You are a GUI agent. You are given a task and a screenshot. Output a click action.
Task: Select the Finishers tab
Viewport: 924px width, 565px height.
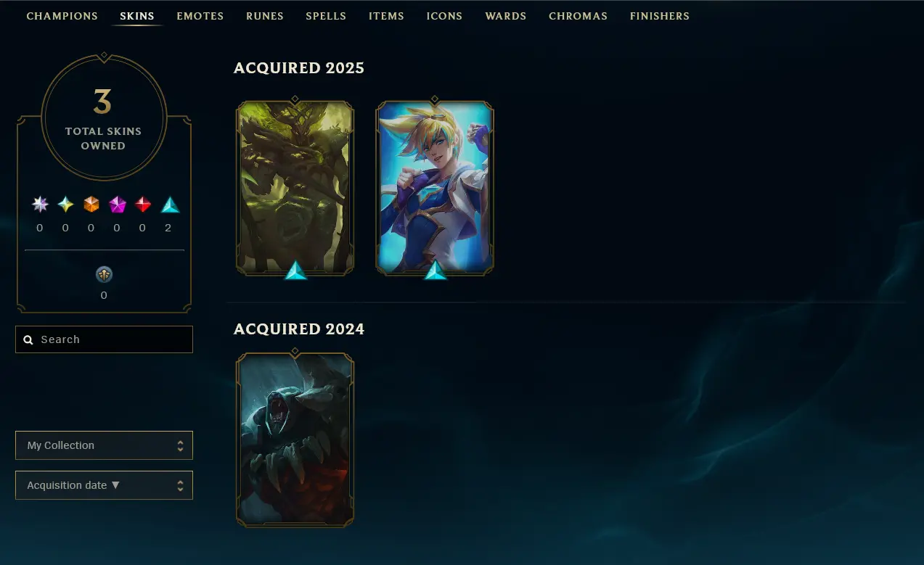(x=660, y=16)
